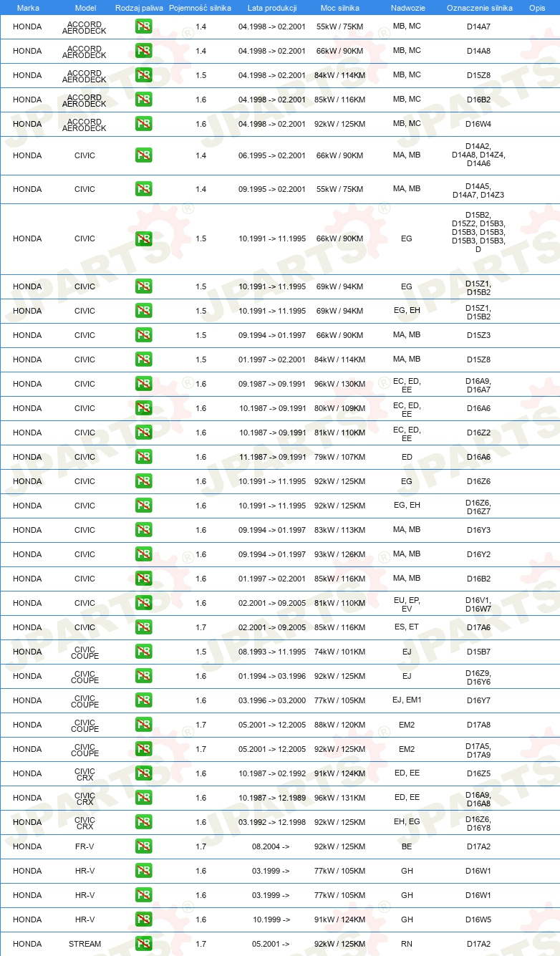
Task: Click fuel icon in Civic Coupe D15B7 row
Action: (x=143, y=652)
